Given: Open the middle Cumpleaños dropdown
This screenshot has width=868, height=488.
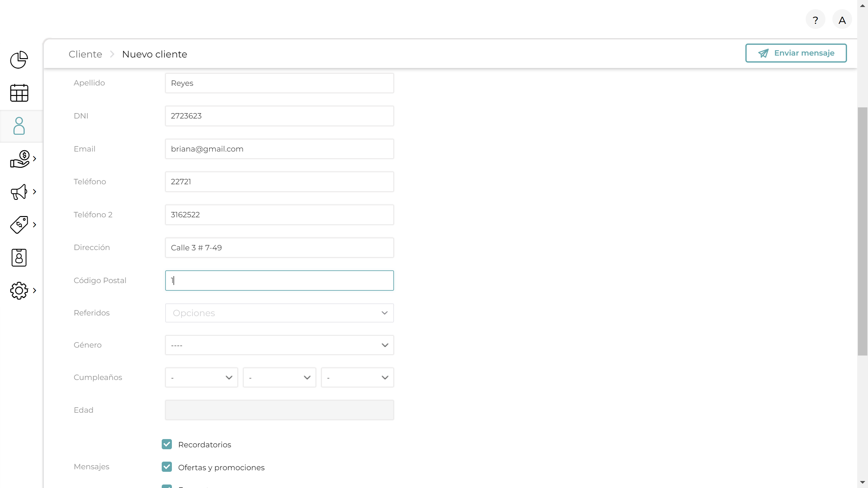Looking at the screenshot, I should [x=279, y=377].
